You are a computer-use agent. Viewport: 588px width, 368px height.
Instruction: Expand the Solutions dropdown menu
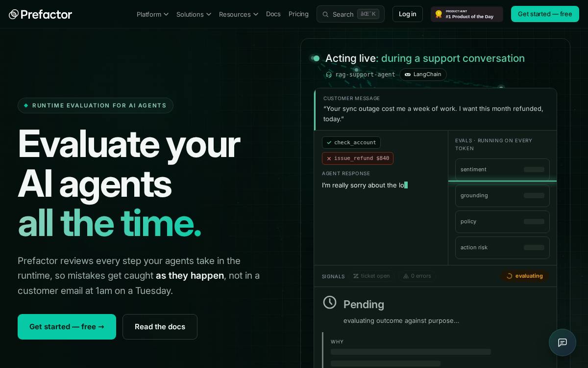click(x=194, y=14)
